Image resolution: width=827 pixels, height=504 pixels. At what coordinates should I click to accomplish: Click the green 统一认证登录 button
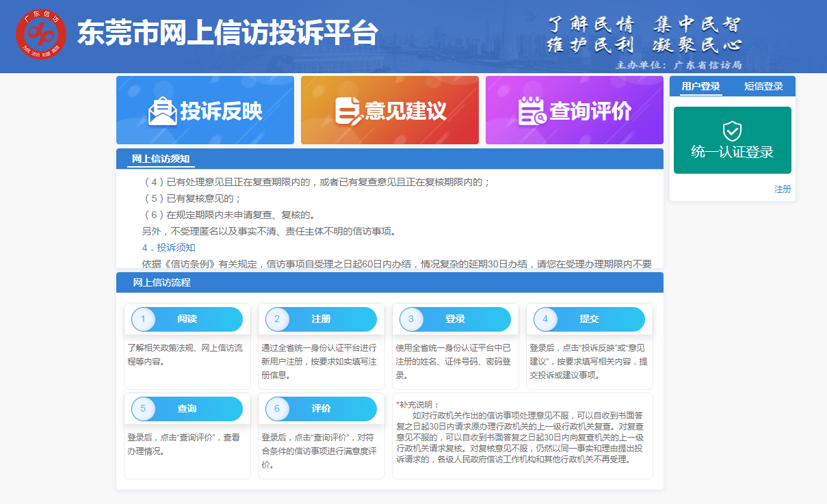732,140
